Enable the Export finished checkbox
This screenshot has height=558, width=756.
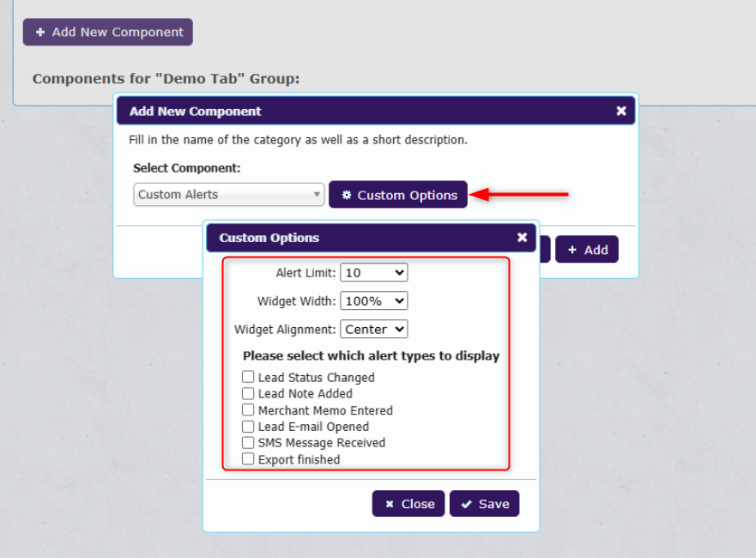[248, 459]
